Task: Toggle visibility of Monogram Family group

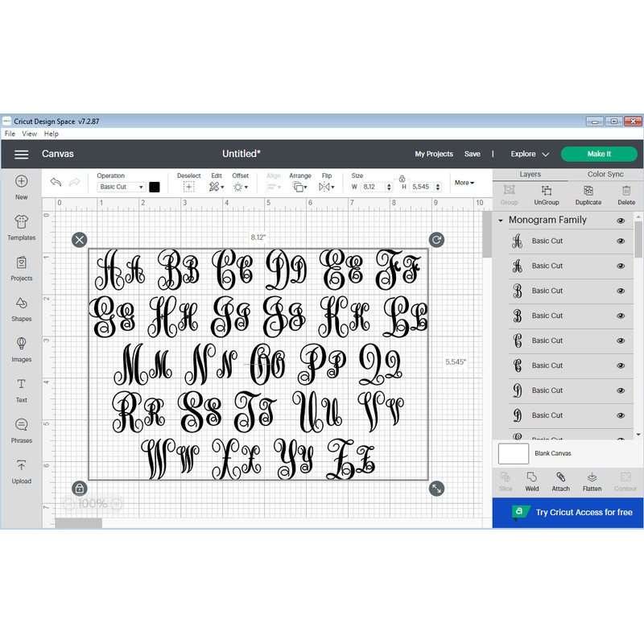Action: 621,220
